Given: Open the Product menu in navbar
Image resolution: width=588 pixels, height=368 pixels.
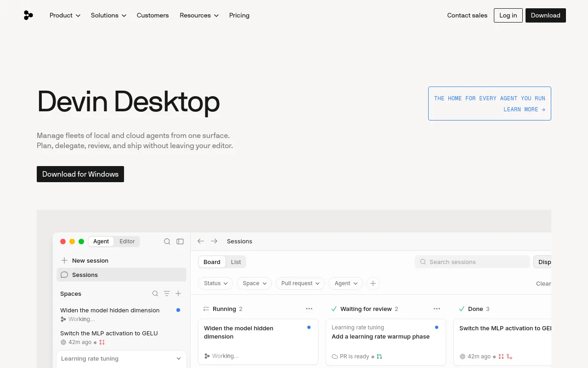Looking at the screenshot, I should (x=65, y=15).
